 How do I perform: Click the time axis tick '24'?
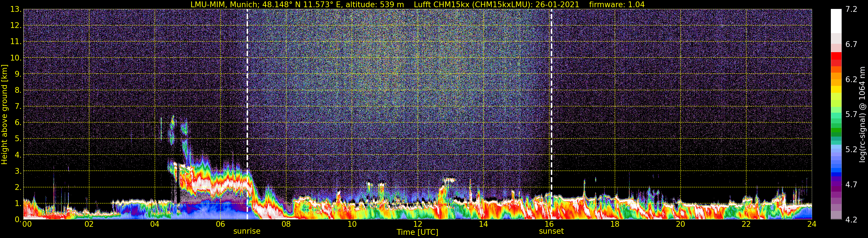[x=812, y=224]
